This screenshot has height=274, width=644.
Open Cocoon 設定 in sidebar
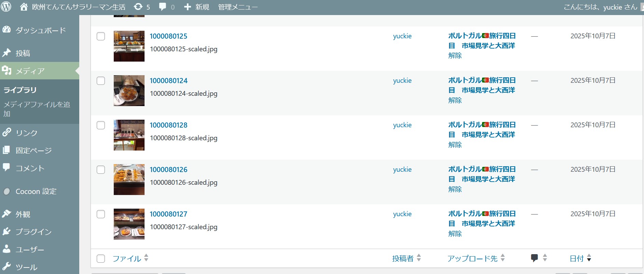[36, 191]
